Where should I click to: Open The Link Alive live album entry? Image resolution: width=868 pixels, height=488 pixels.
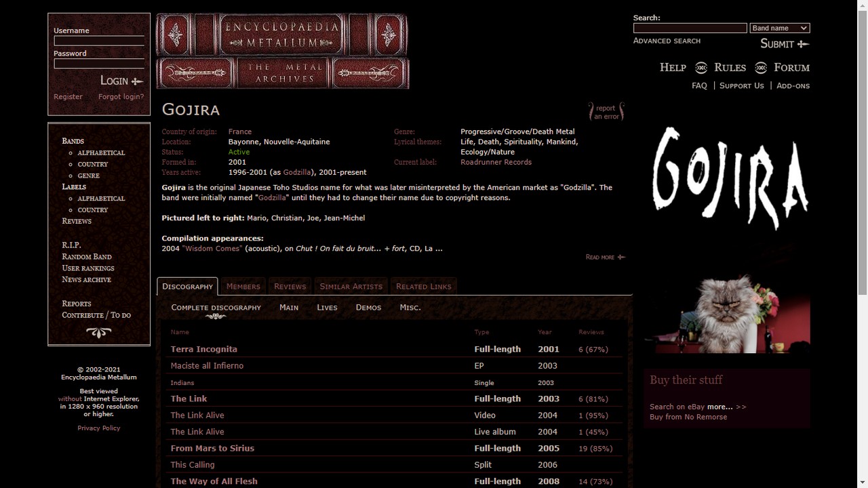click(197, 432)
